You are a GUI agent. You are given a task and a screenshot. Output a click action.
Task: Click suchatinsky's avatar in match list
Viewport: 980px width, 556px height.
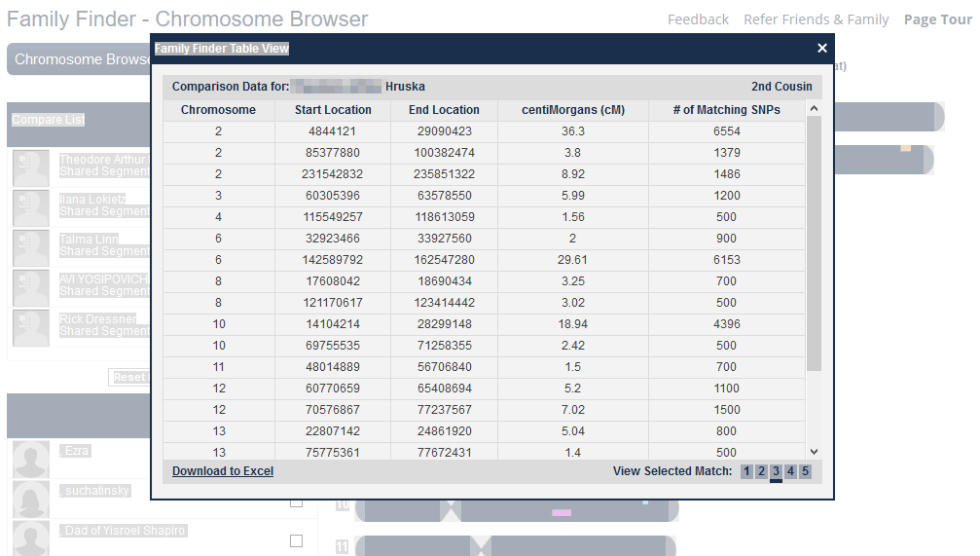[30, 500]
